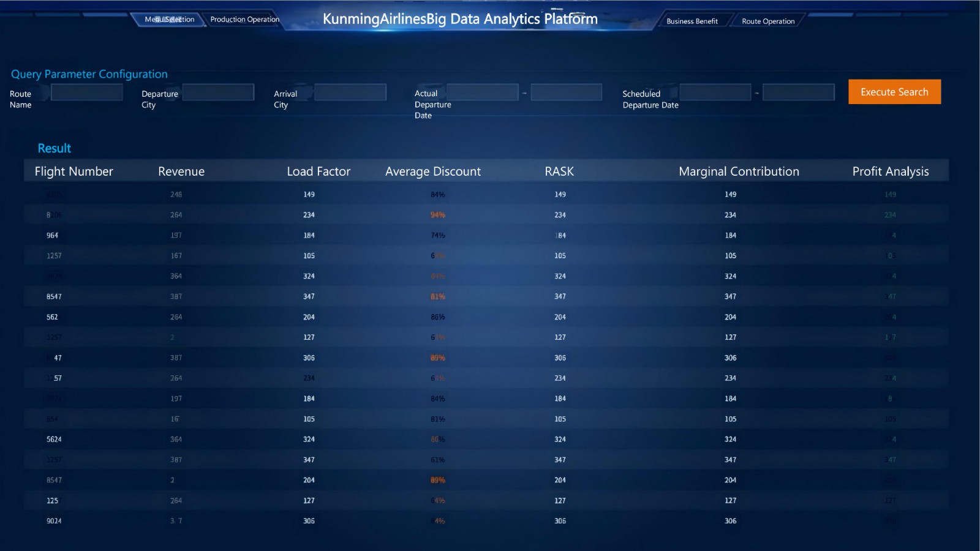Image resolution: width=980 pixels, height=551 pixels.
Task: Click into the Departure City field
Action: [x=218, y=92]
